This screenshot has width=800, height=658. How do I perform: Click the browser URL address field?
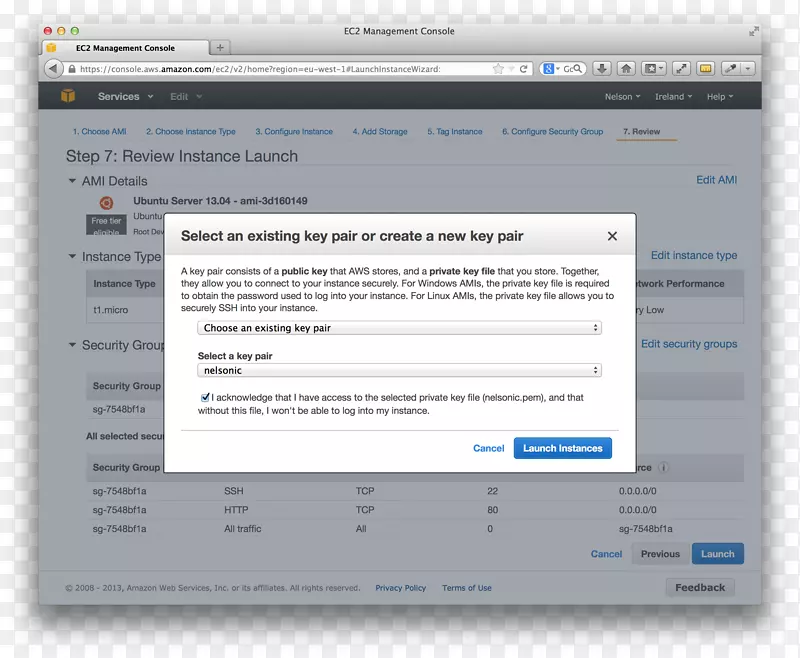(x=270, y=69)
